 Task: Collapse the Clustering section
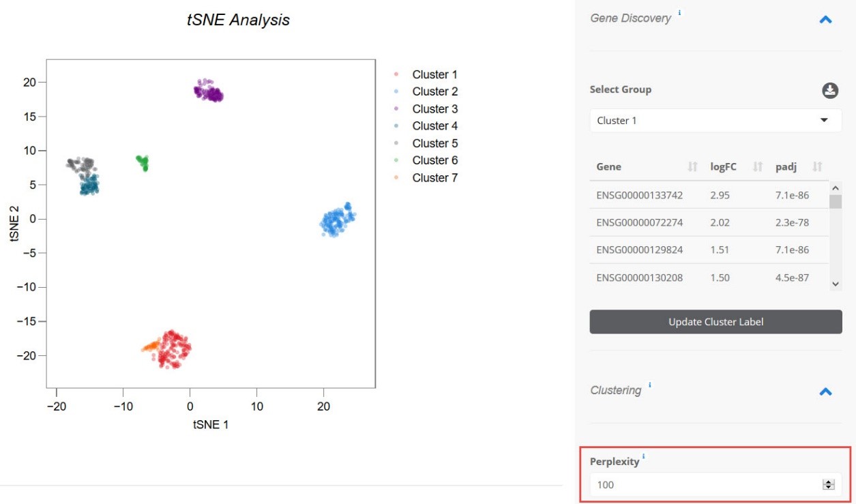[x=825, y=392]
